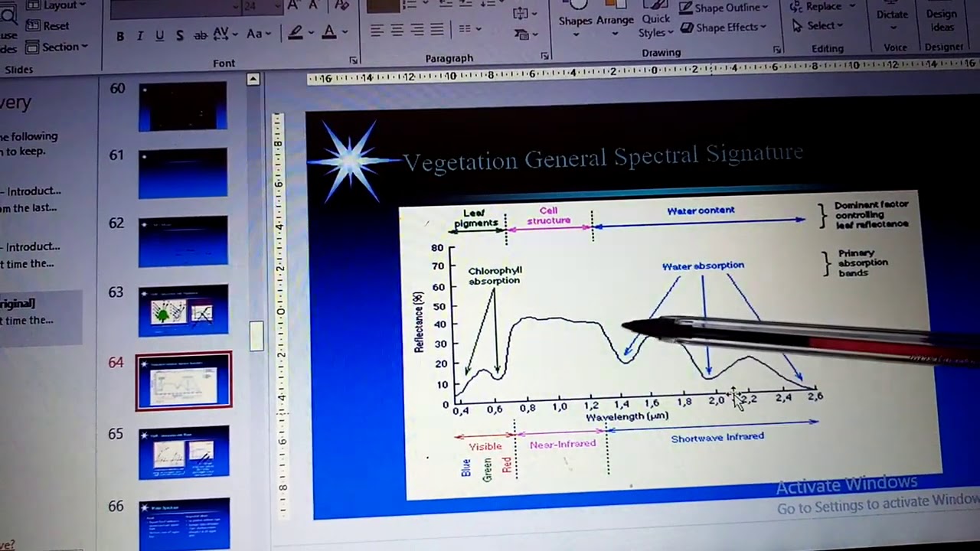Toggle underline formatting

click(159, 36)
